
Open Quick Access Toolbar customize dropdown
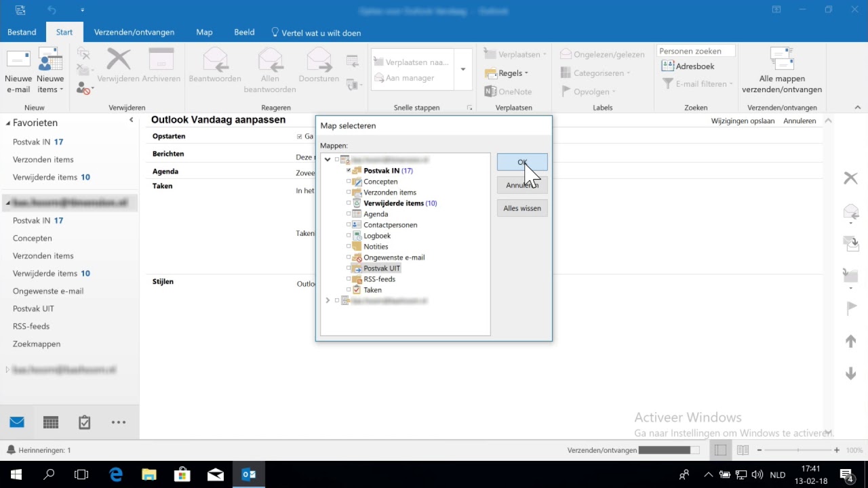[82, 10]
